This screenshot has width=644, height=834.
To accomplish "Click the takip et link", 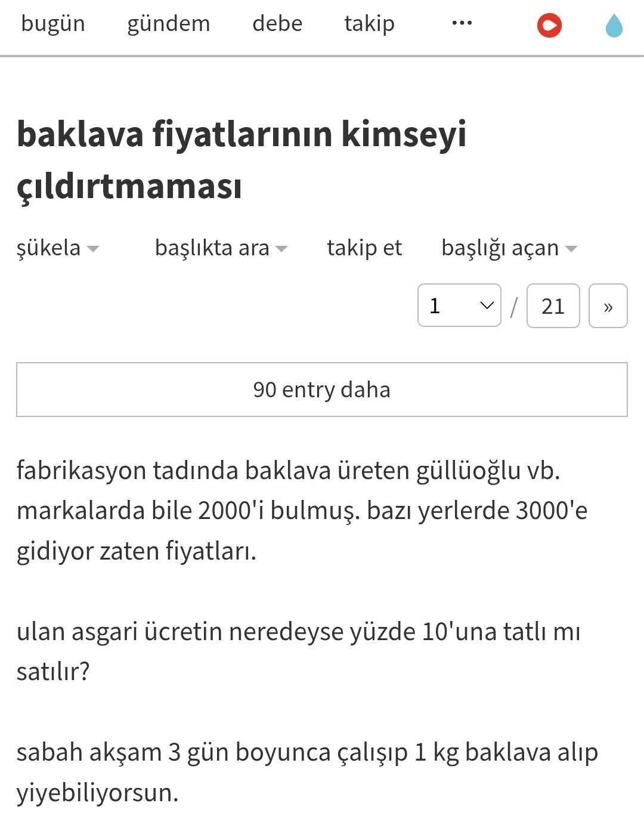I will click(x=364, y=248).
